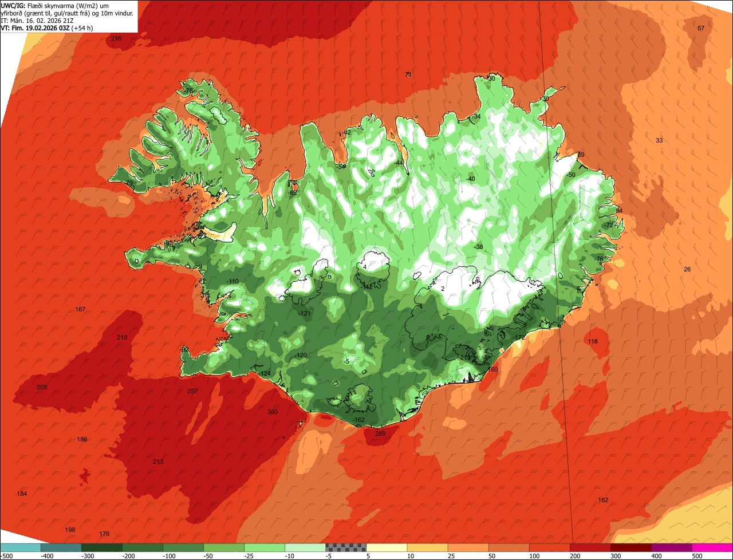This screenshot has height=560, width=733.
Task: Click the value '94' on the east coast
Action: (619, 211)
